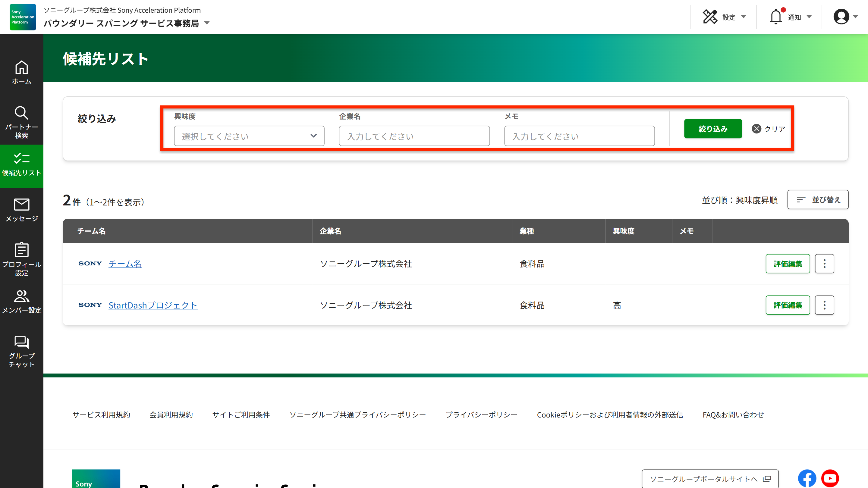The width and height of the screenshot is (868, 488).
Task: Expand the user account avatar menu
Action: [845, 17]
